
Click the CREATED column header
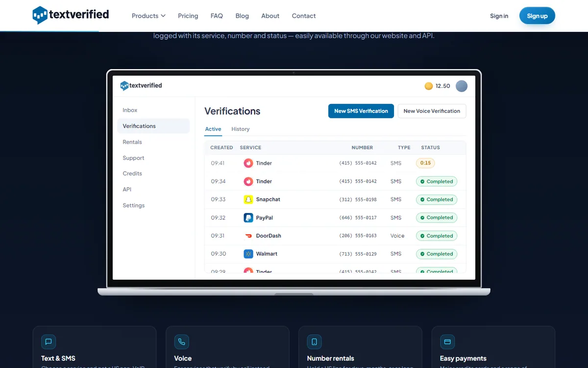pos(221,147)
